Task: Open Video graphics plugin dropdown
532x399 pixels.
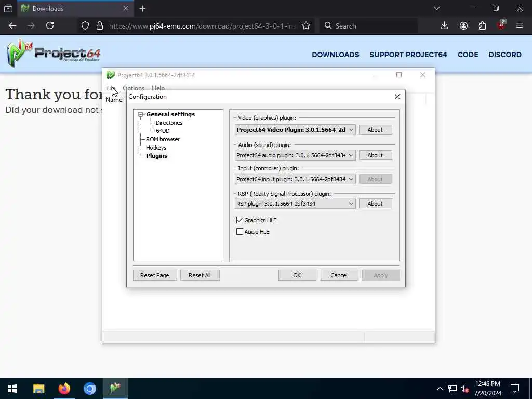Action: pos(295,129)
